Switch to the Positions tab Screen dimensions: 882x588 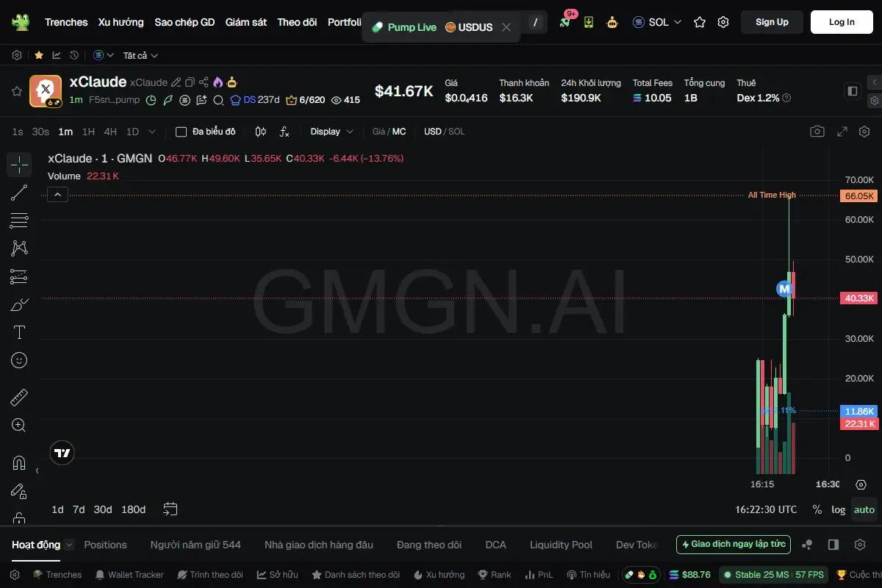tap(105, 545)
